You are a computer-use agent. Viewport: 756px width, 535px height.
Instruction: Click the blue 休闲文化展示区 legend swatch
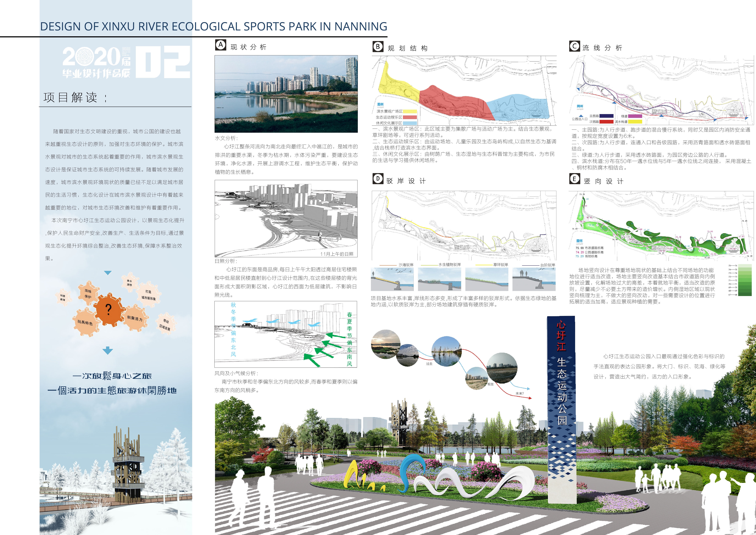tap(410, 123)
